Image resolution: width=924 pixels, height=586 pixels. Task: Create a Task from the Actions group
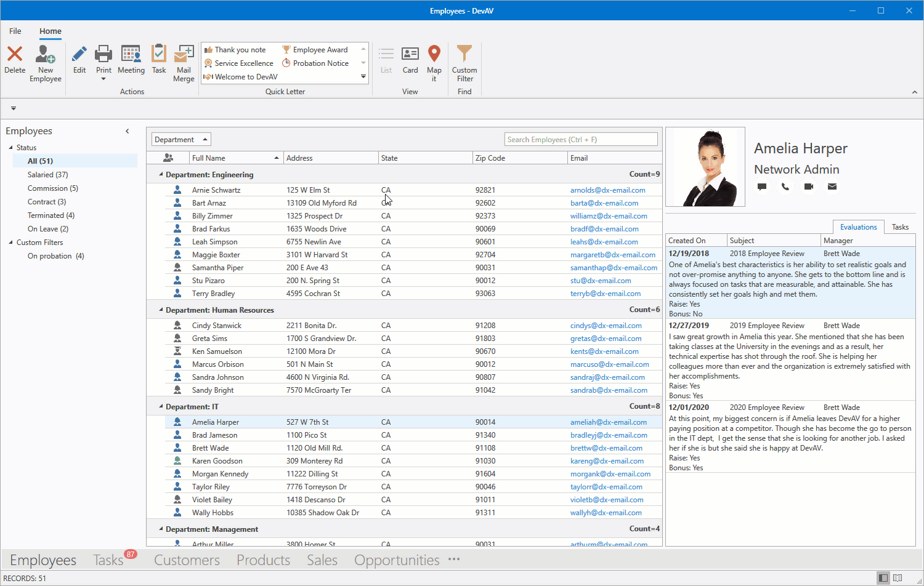click(159, 62)
